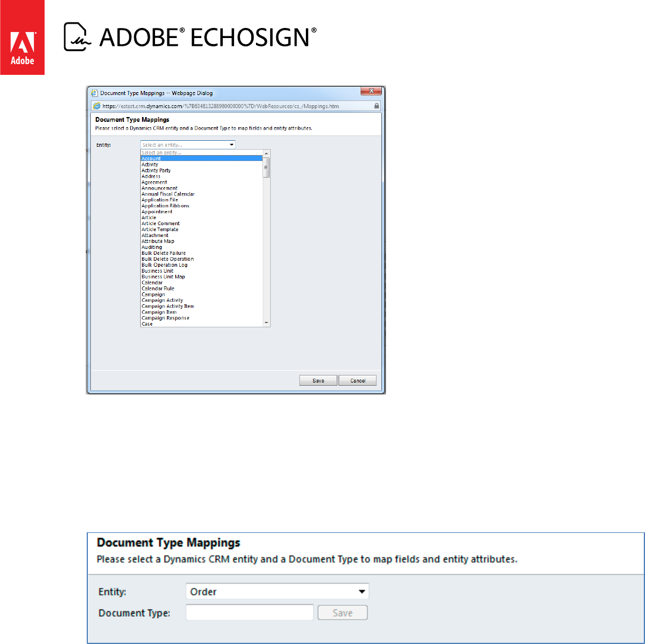The width and height of the screenshot is (645, 644).
Task: Click the IE browser icon in address bar
Action: [97, 106]
